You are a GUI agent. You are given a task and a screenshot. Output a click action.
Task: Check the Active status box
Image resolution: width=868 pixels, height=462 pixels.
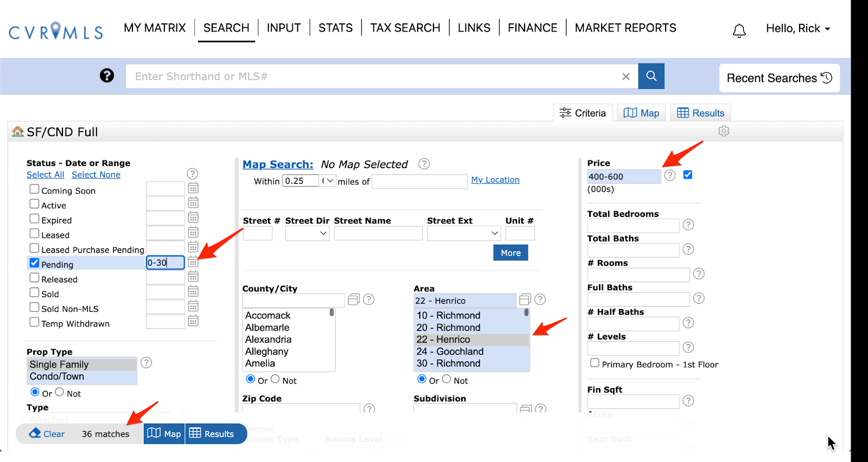[34, 204]
